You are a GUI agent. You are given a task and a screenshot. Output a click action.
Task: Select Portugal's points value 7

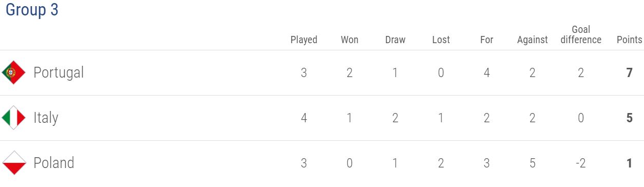(x=629, y=73)
